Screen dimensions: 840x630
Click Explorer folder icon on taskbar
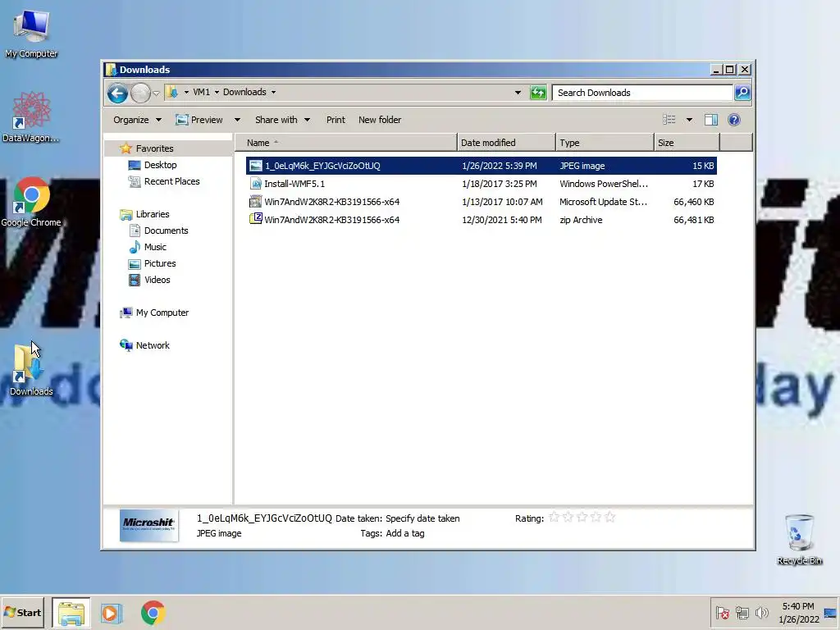71,613
